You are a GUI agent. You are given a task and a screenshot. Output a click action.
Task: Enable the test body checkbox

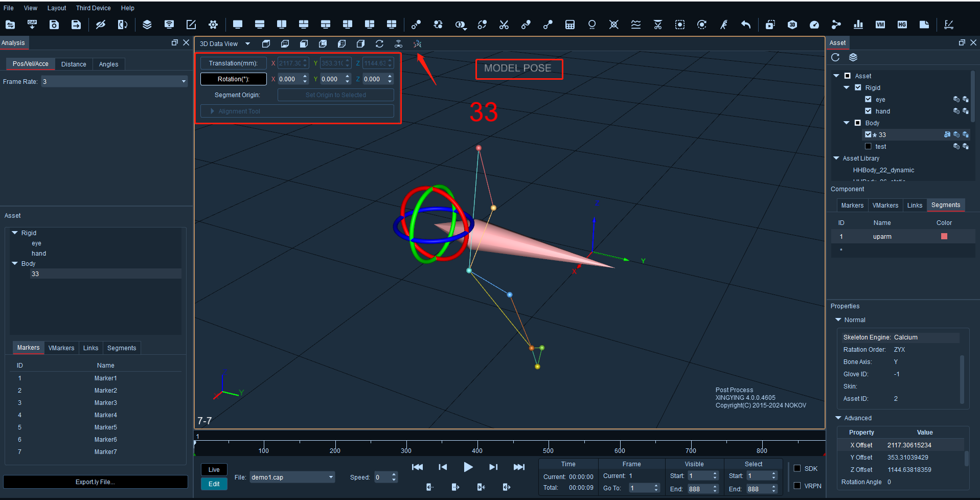pos(868,146)
